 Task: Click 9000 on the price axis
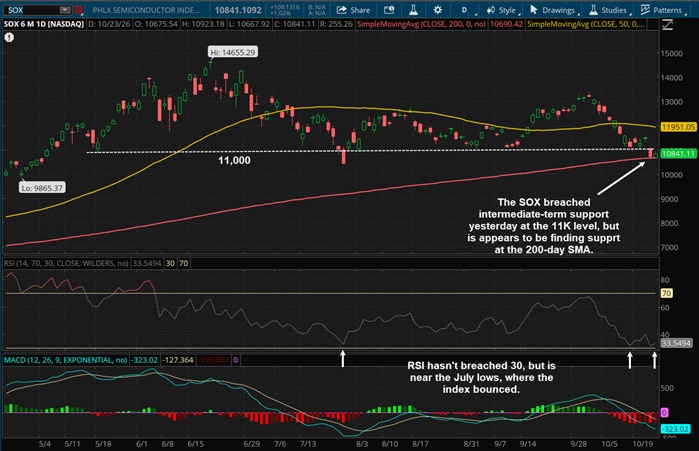[x=670, y=199]
